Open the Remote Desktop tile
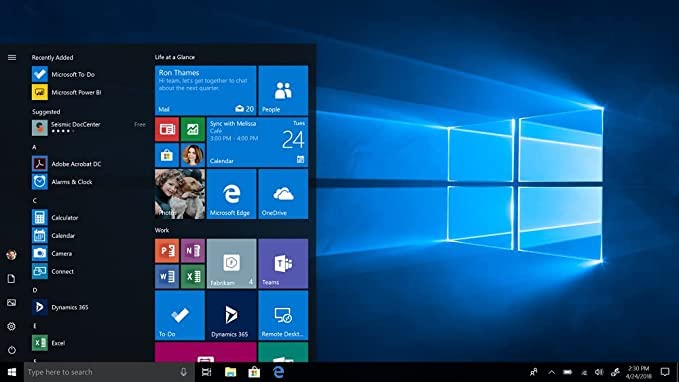 click(x=283, y=315)
